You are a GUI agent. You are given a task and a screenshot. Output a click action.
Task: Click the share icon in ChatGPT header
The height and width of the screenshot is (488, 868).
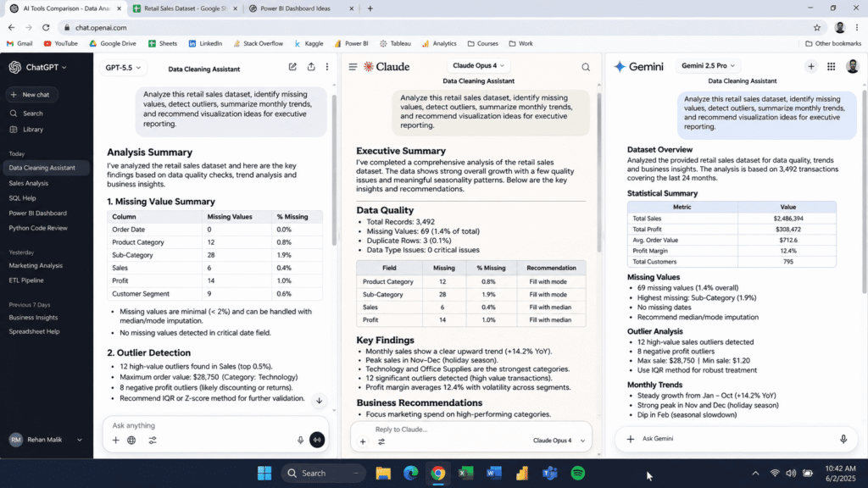click(x=311, y=67)
